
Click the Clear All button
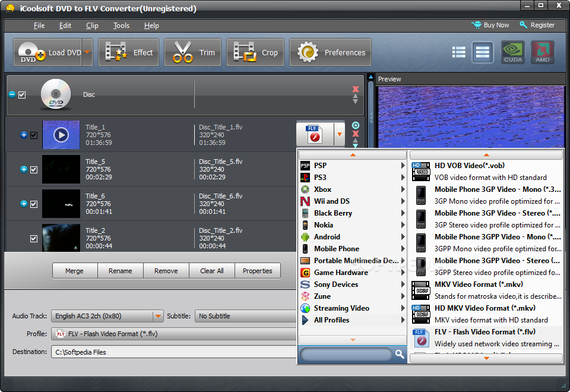[x=212, y=271]
